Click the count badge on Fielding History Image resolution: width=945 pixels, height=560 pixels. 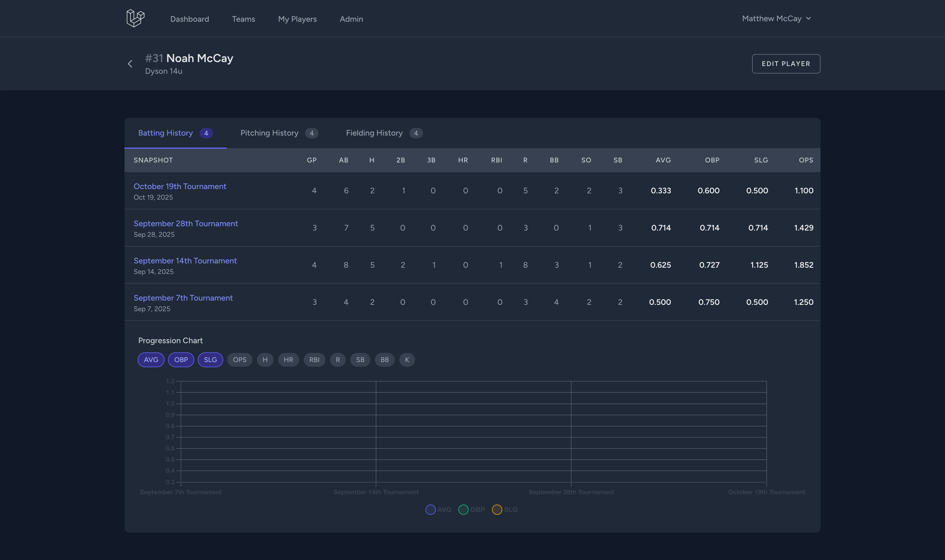pyautogui.click(x=416, y=133)
